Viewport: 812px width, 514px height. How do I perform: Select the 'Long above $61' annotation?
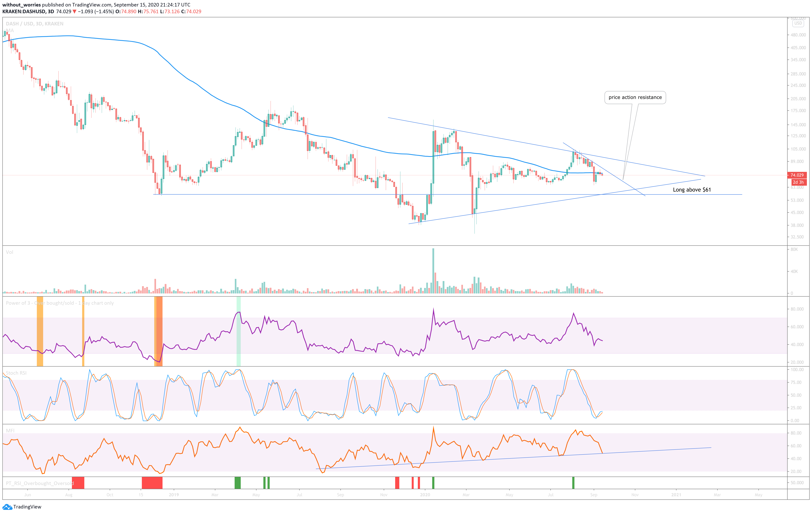692,190
